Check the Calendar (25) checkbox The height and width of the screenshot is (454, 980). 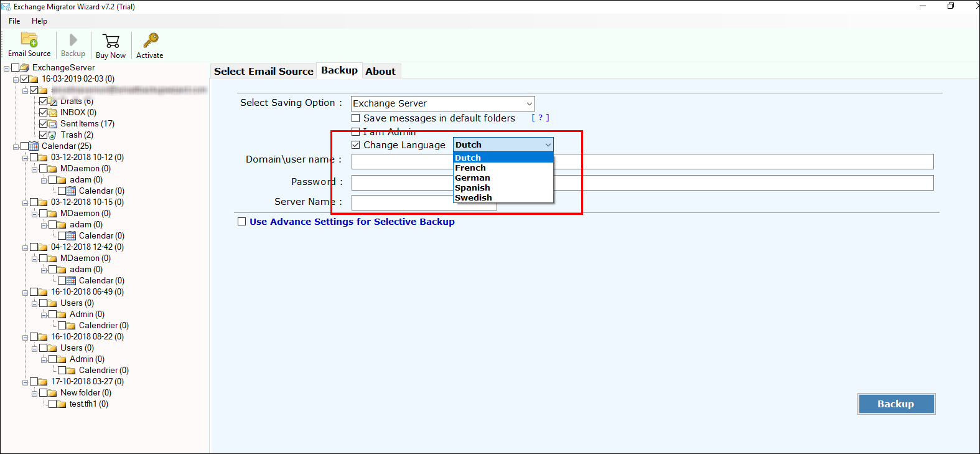[x=25, y=146]
